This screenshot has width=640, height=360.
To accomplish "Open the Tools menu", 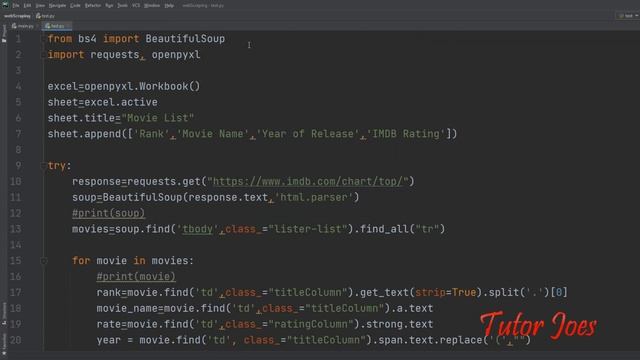I will (122, 6).
